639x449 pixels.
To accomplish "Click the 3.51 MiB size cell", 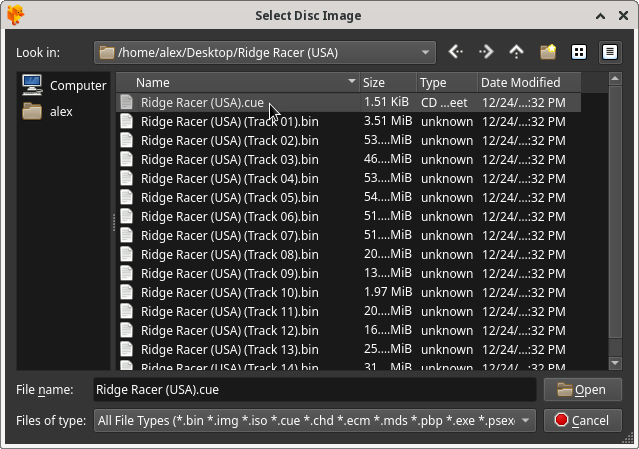I will coord(388,121).
